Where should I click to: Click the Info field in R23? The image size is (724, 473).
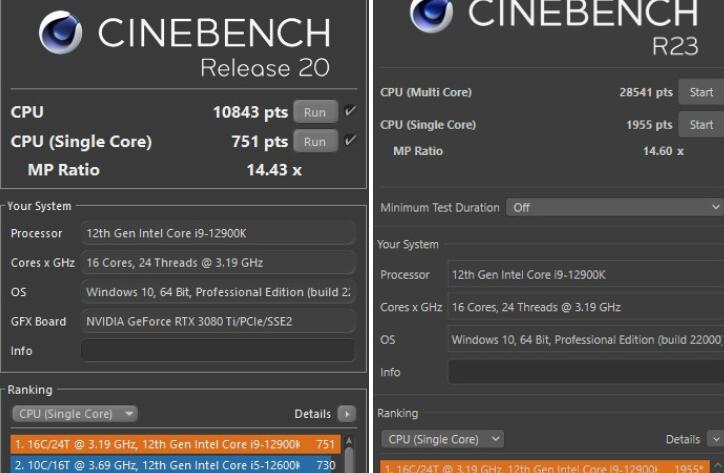585,372
